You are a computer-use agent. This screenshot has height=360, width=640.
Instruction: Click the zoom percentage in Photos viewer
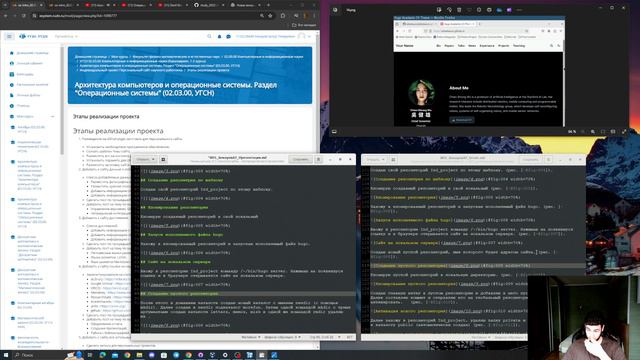click(572, 131)
